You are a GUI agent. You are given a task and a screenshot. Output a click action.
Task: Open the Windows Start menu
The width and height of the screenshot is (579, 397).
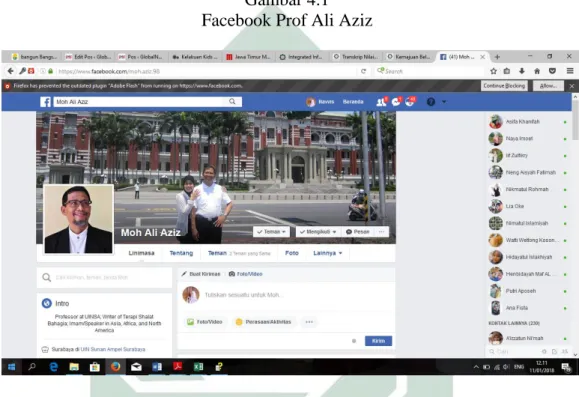[x=11, y=367]
